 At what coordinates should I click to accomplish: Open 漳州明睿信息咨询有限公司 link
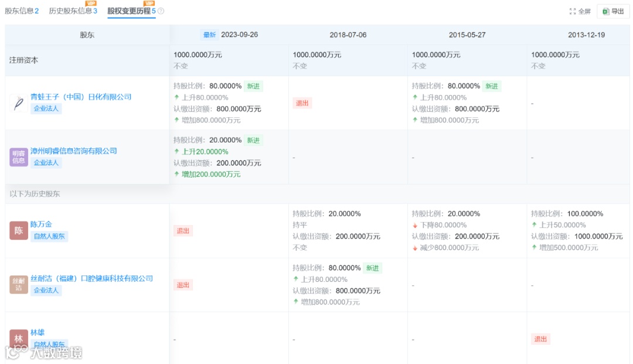73,151
